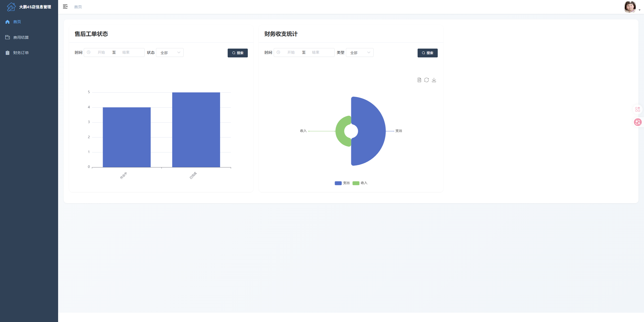Click the 大鹏4S店 logo icon
The height and width of the screenshot is (322, 644).
click(11, 7)
